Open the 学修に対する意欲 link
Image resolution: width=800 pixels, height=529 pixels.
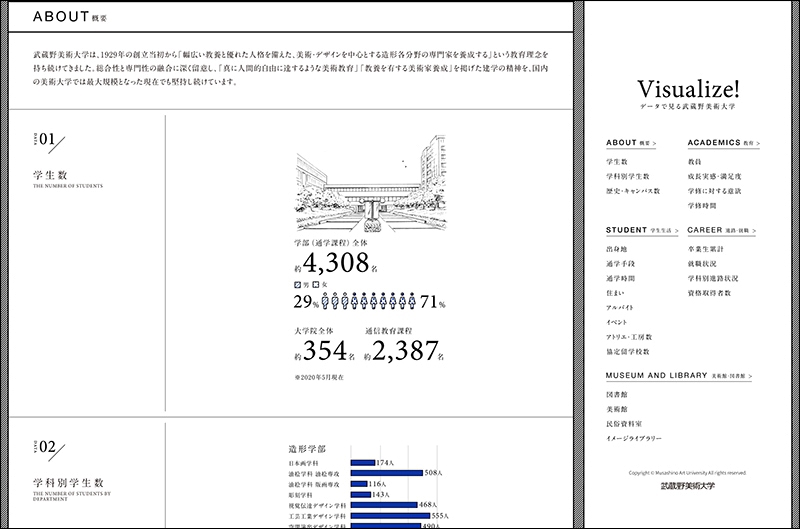pos(714,191)
